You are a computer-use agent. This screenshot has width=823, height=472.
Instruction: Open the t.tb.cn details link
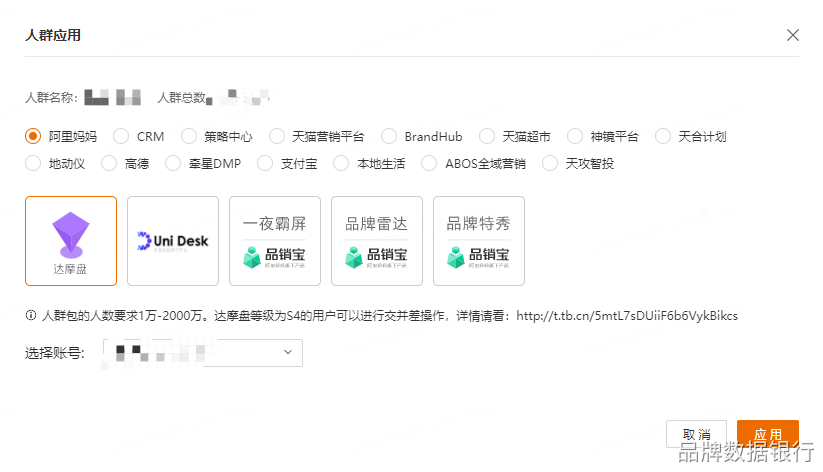pos(627,316)
